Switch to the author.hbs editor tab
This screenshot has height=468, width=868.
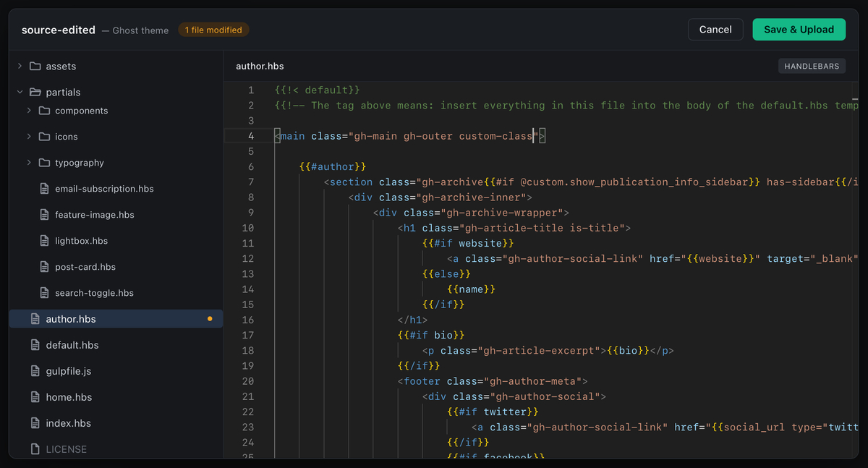coord(260,65)
